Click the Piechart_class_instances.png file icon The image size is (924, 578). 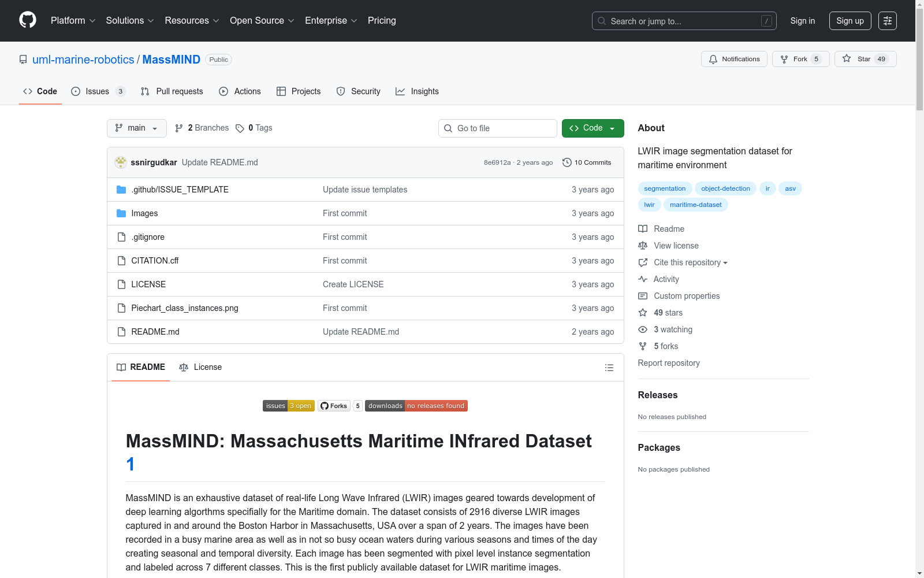click(x=121, y=308)
